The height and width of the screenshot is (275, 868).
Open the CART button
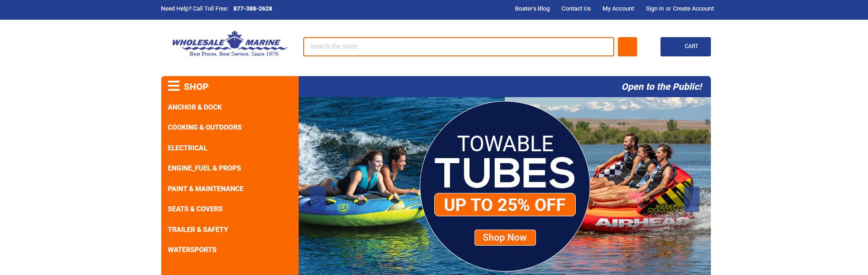tap(685, 47)
